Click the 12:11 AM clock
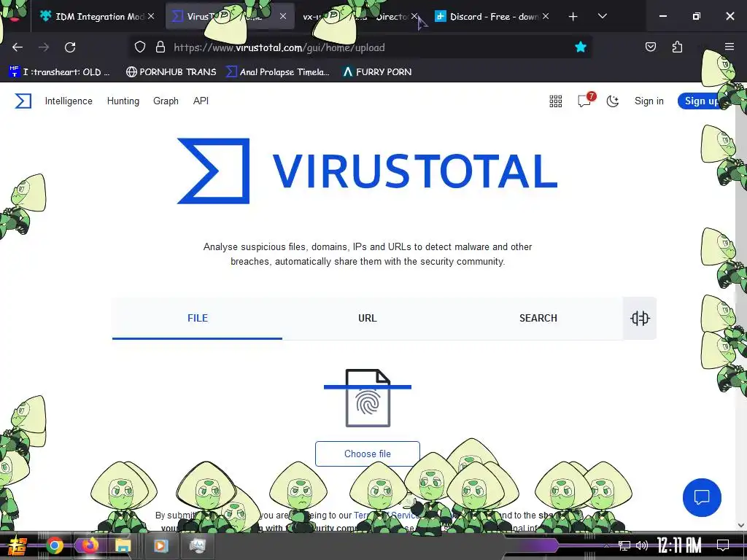This screenshot has width=747, height=560. pyautogui.click(x=679, y=545)
